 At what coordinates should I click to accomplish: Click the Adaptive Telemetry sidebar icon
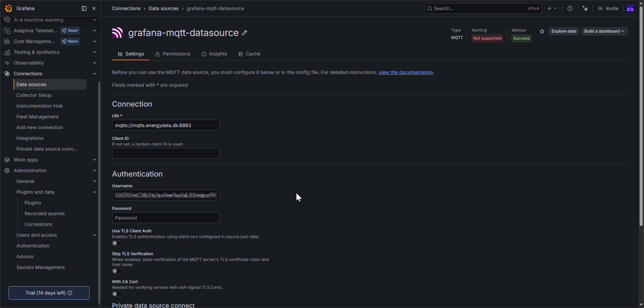coord(7,31)
